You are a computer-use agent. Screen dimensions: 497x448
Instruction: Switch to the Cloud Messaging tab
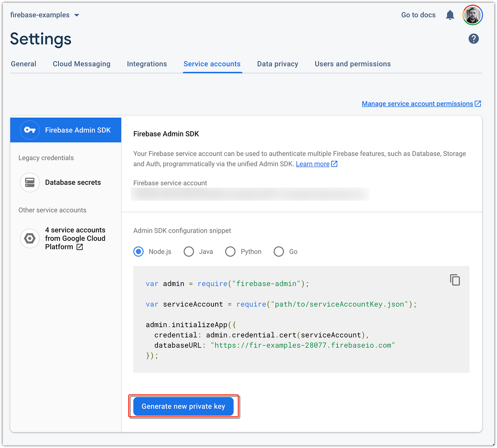tap(82, 64)
